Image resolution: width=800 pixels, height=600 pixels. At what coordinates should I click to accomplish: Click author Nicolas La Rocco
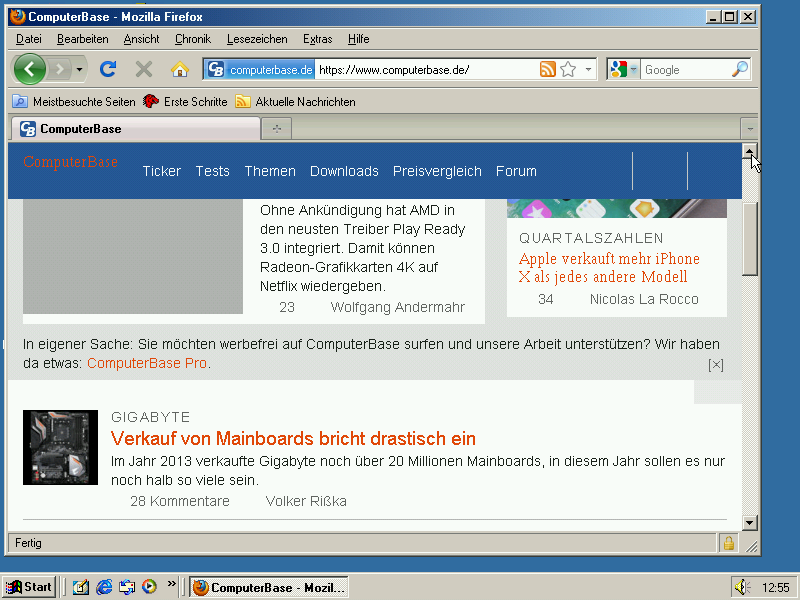tap(644, 299)
